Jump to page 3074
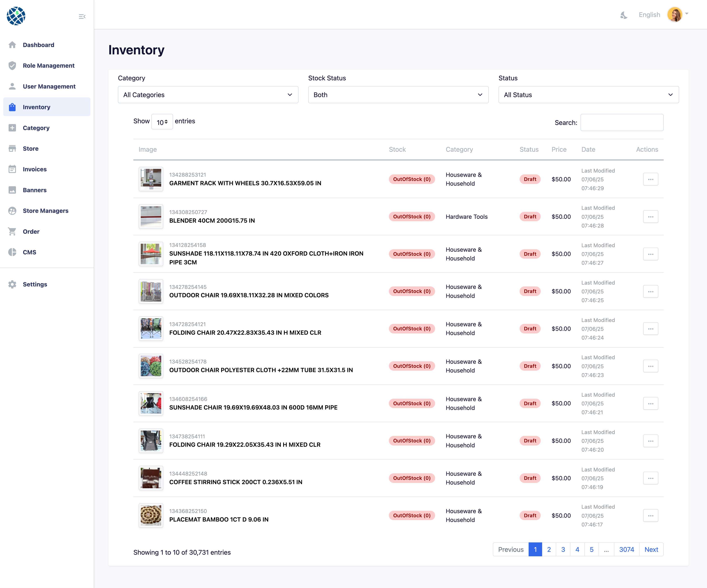Image resolution: width=707 pixels, height=588 pixels. [626, 549]
